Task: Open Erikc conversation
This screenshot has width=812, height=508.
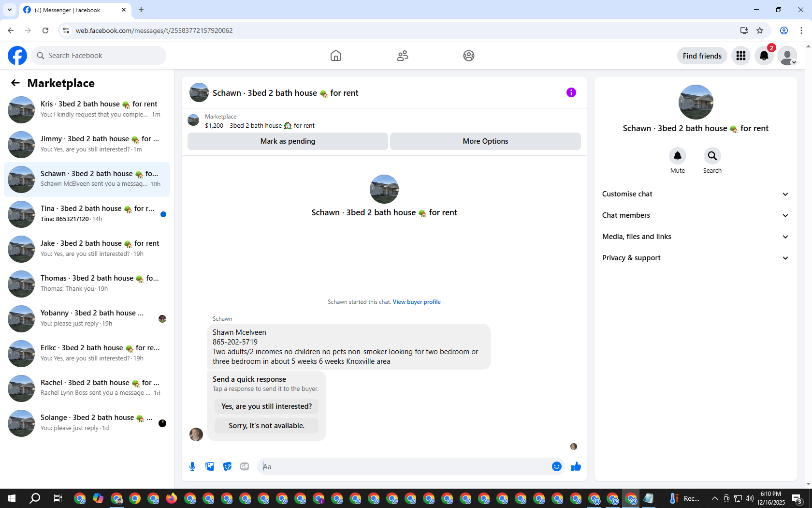Action: coord(87,353)
